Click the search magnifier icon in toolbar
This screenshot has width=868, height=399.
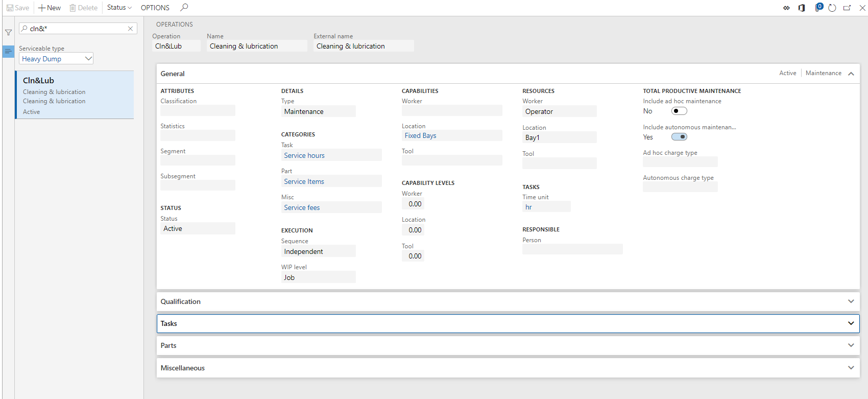[x=184, y=7]
